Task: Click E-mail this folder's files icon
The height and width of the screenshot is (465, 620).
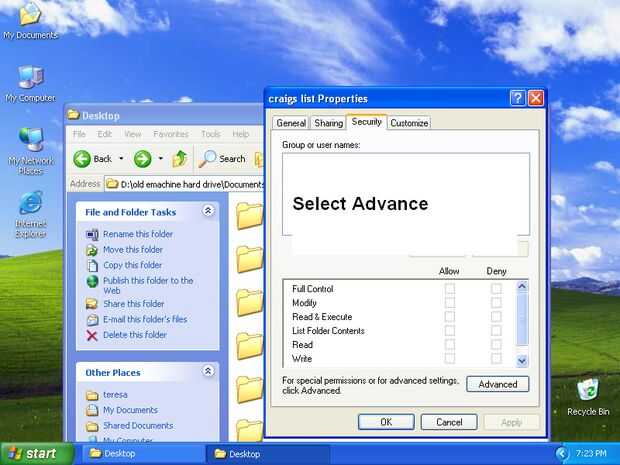Action: point(92,319)
